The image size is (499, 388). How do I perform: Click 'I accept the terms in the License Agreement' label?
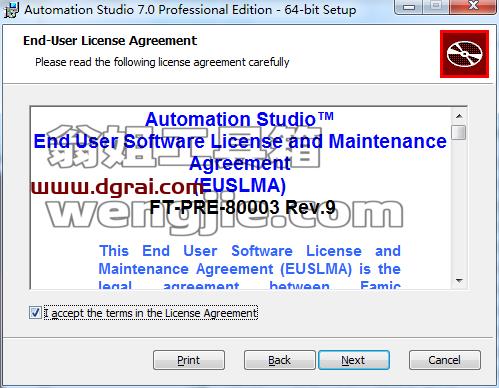click(x=151, y=313)
